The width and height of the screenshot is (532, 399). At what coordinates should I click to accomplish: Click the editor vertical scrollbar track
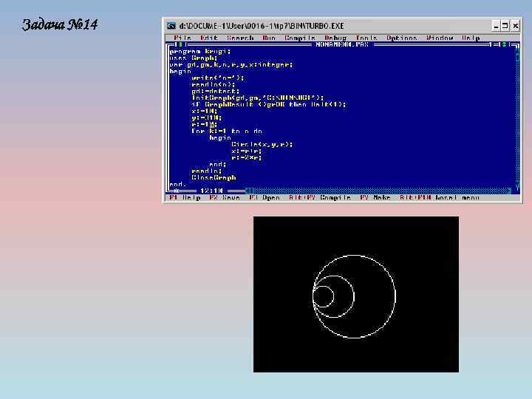[x=517, y=119]
